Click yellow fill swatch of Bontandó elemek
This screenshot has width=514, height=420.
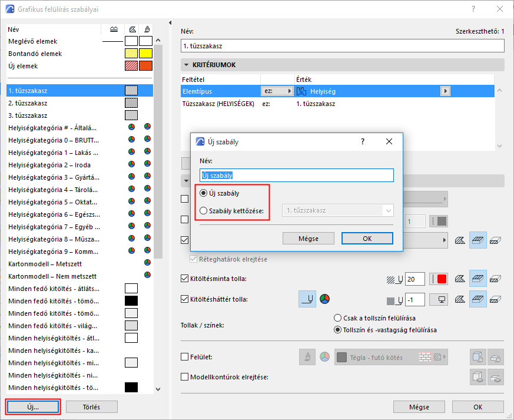click(131, 54)
